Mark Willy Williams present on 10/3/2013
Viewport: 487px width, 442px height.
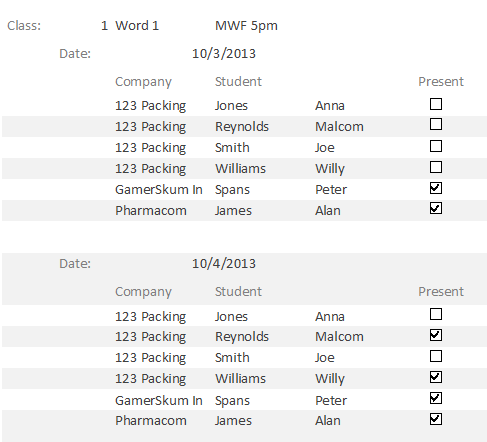coord(436,167)
